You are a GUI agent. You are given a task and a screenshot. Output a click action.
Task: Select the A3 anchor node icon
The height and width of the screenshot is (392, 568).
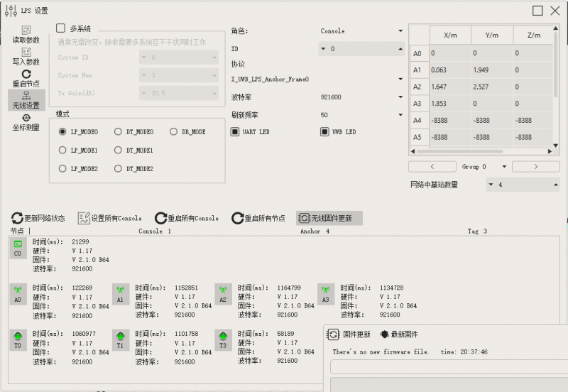tap(325, 294)
